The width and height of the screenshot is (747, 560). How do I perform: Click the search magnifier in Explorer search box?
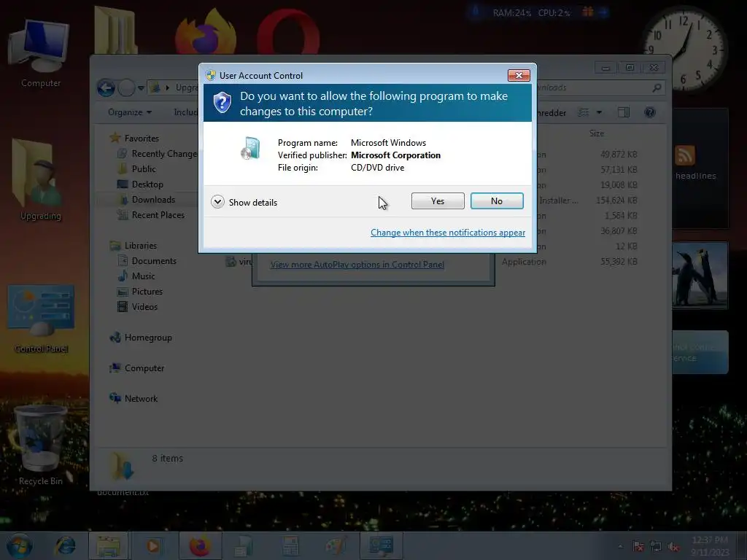pyautogui.click(x=657, y=87)
